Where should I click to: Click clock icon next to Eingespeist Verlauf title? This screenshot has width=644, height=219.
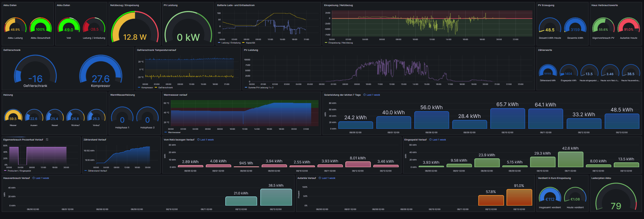(430, 139)
